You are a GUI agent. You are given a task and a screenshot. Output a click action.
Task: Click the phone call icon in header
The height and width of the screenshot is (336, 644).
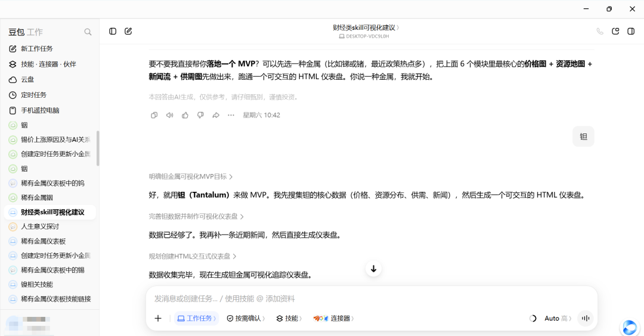point(600,31)
